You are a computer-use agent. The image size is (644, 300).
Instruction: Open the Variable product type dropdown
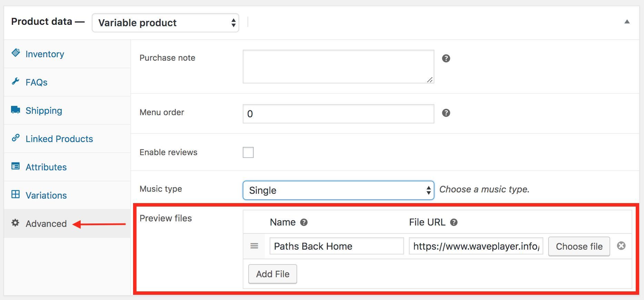click(165, 23)
